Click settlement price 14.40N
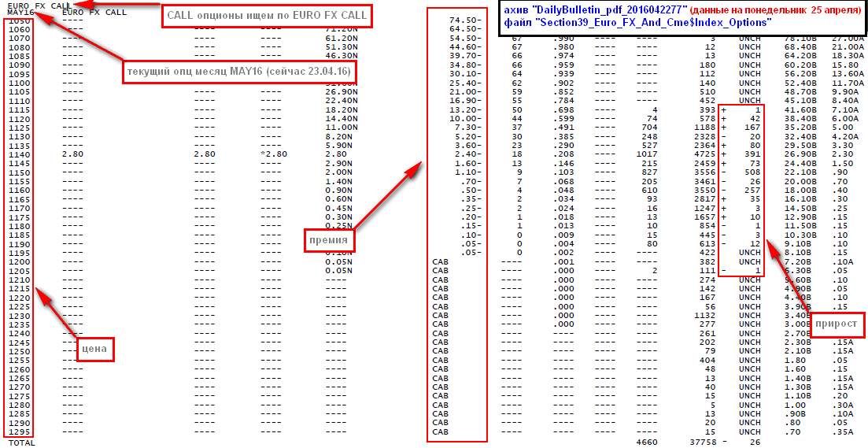Viewport: 868px width, 448px height. 342,118
